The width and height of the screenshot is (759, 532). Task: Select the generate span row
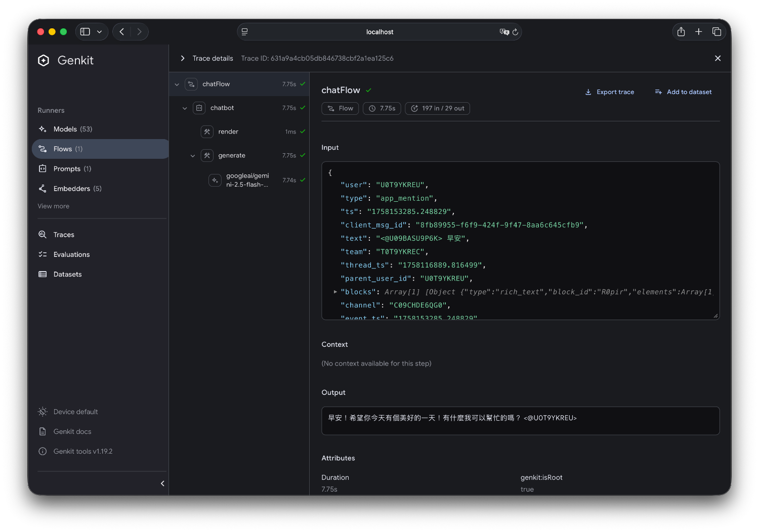239,155
